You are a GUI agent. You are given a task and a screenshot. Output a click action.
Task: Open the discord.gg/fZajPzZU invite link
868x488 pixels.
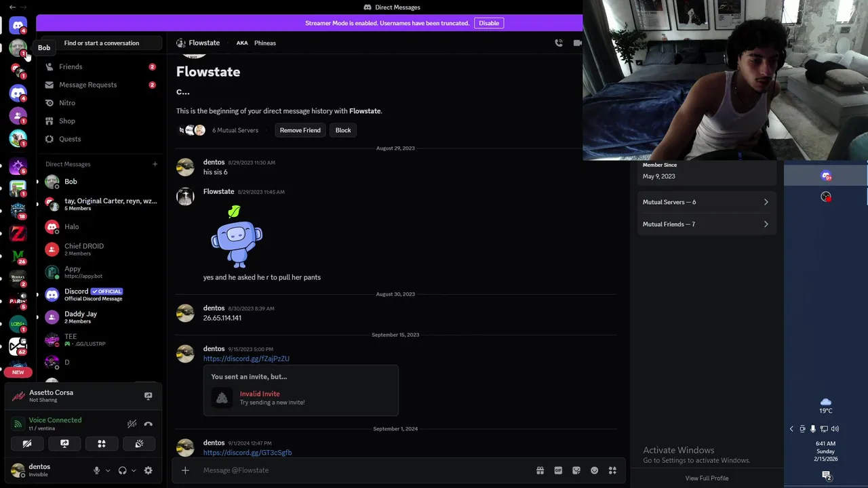pos(246,359)
